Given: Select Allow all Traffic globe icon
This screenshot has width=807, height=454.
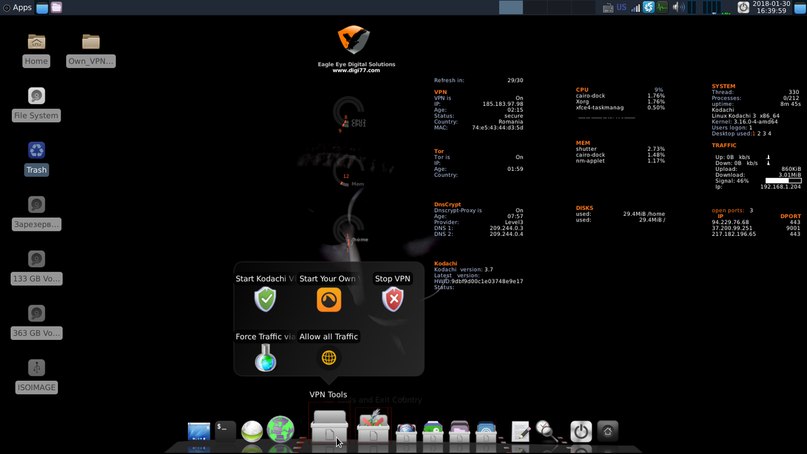Looking at the screenshot, I should [x=329, y=357].
